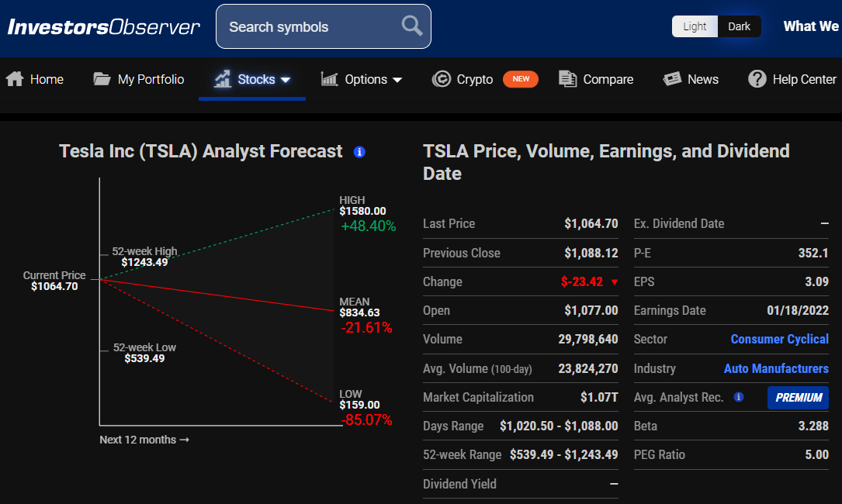Click the Open value $1,077.00
Image resolution: width=842 pixels, height=504 pixels.
pos(591,310)
